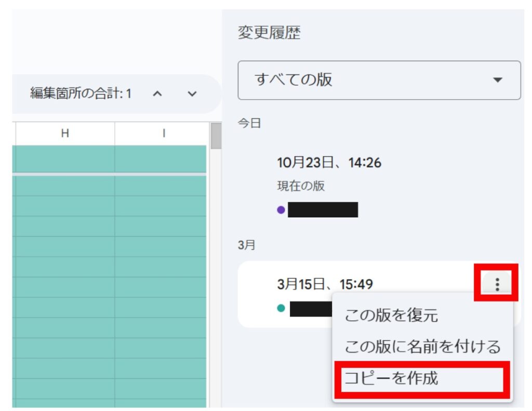
Task: Click the vertical scrollbar thumb beside column I
Action: pos(216,136)
